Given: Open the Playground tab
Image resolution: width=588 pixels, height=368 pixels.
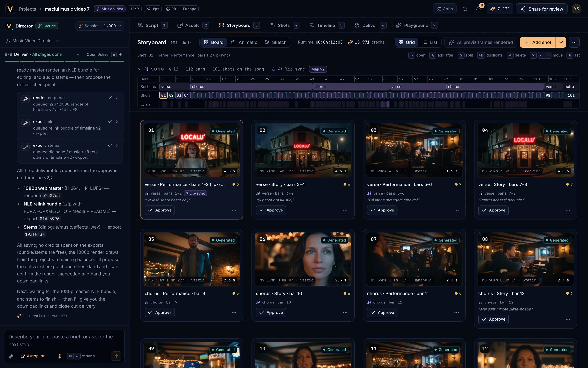Looking at the screenshot, I should coord(417,25).
